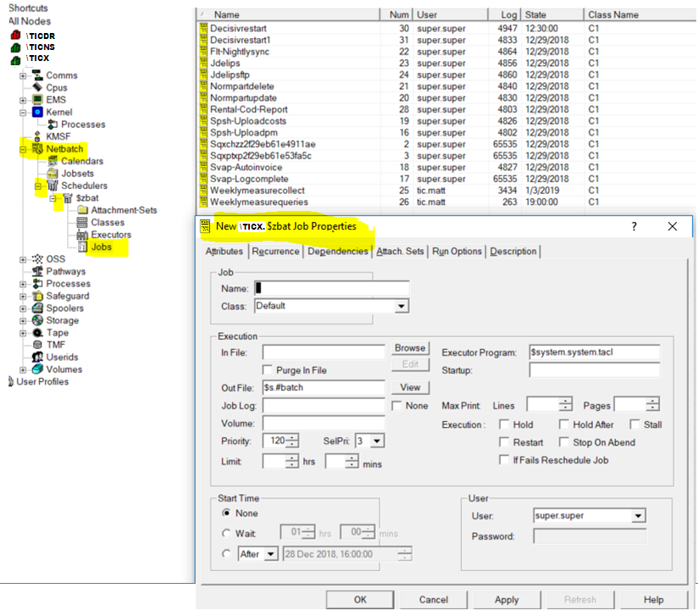Switch to the Recurrence tab
The width and height of the screenshot is (698, 616).
pyautogui.click(x=275, y=252)
